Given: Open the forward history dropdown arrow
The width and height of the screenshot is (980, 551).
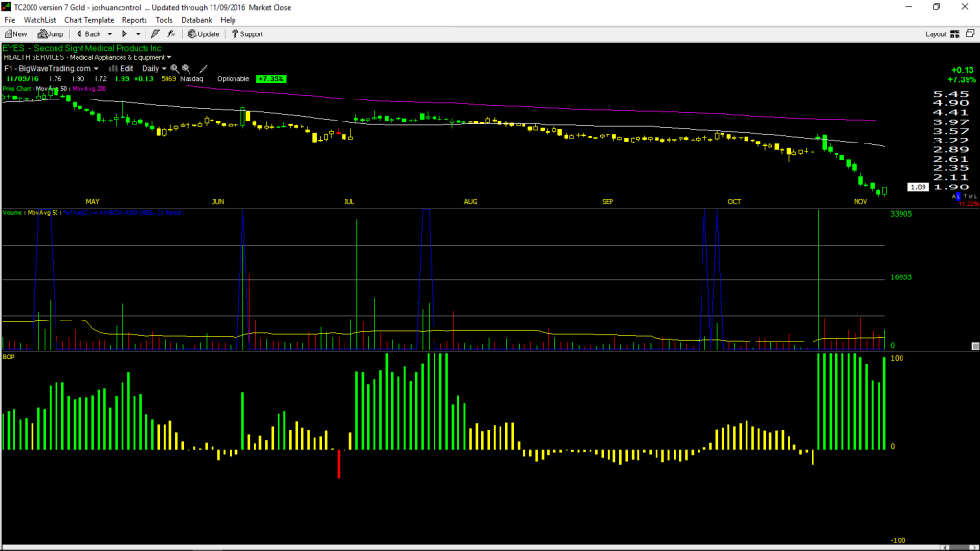Looking at the screenshot, I should click(x=138, y=34).
